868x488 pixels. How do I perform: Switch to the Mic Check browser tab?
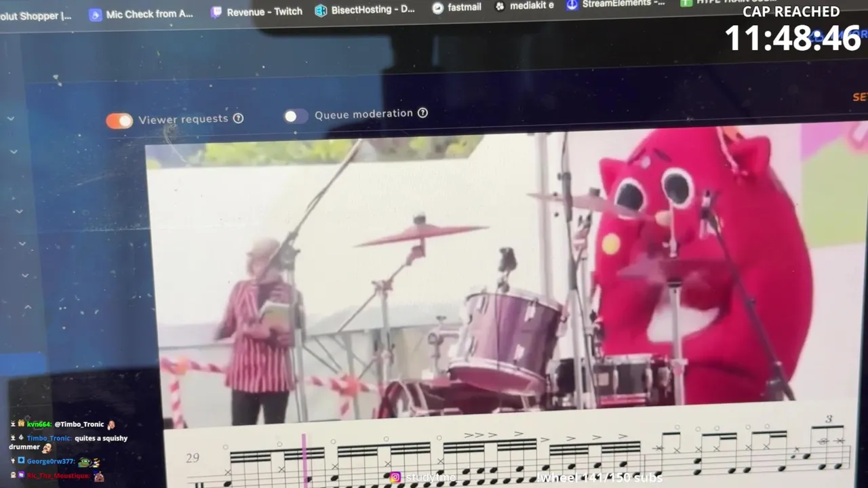click(x=141, y=14)
